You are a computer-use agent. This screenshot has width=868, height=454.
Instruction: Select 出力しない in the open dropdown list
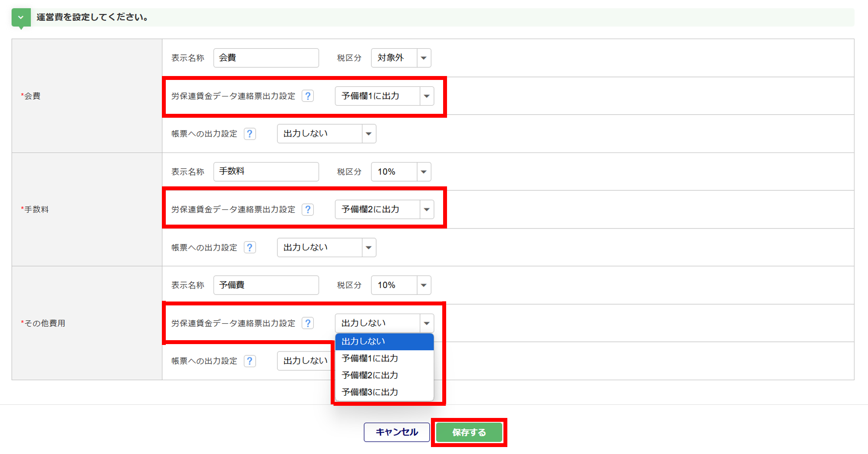tap(384, 341)
